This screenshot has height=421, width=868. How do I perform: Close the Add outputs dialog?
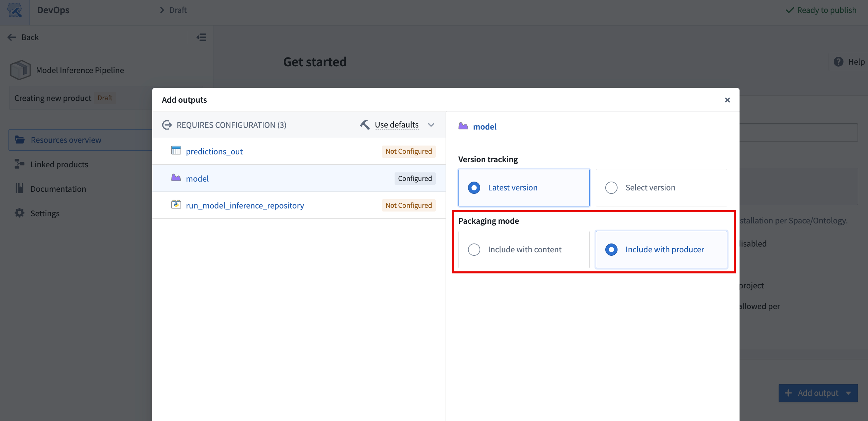click(x=728, y=100)
